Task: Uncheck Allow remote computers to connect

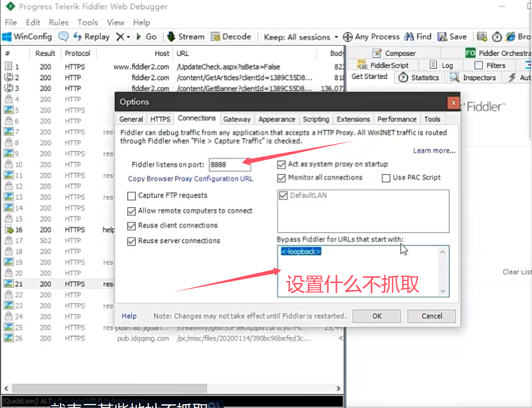Action: coord(131,211)
